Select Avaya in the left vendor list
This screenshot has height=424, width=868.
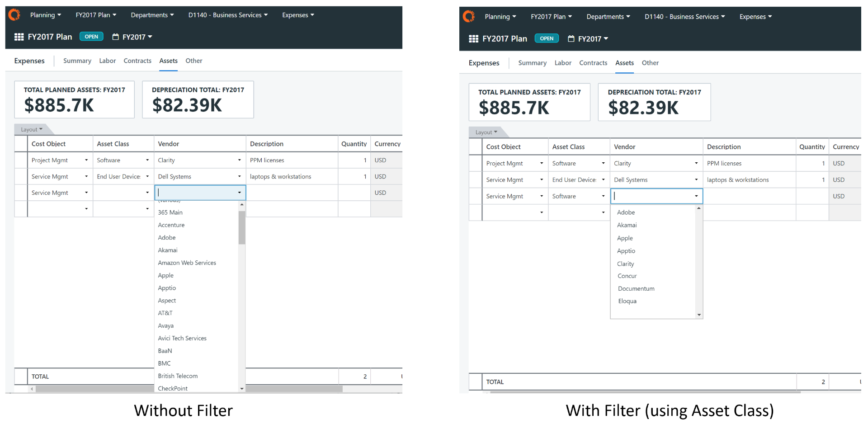tap(166, 325)
